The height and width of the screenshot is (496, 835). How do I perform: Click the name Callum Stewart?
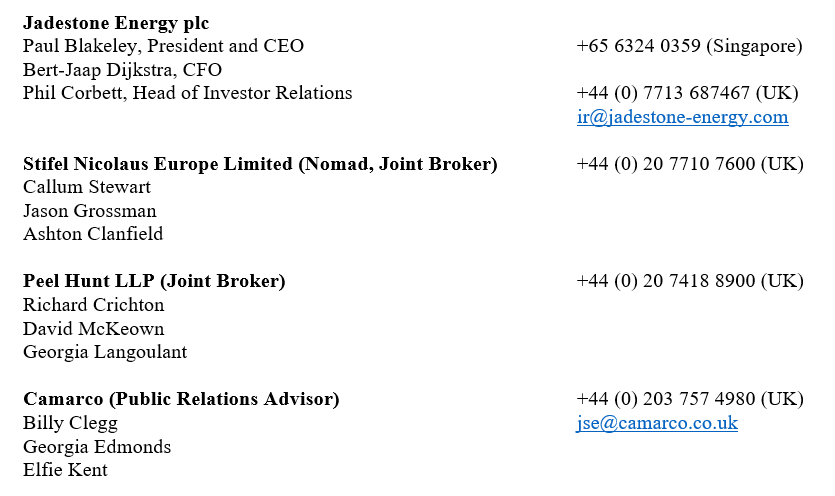point(87,187)
